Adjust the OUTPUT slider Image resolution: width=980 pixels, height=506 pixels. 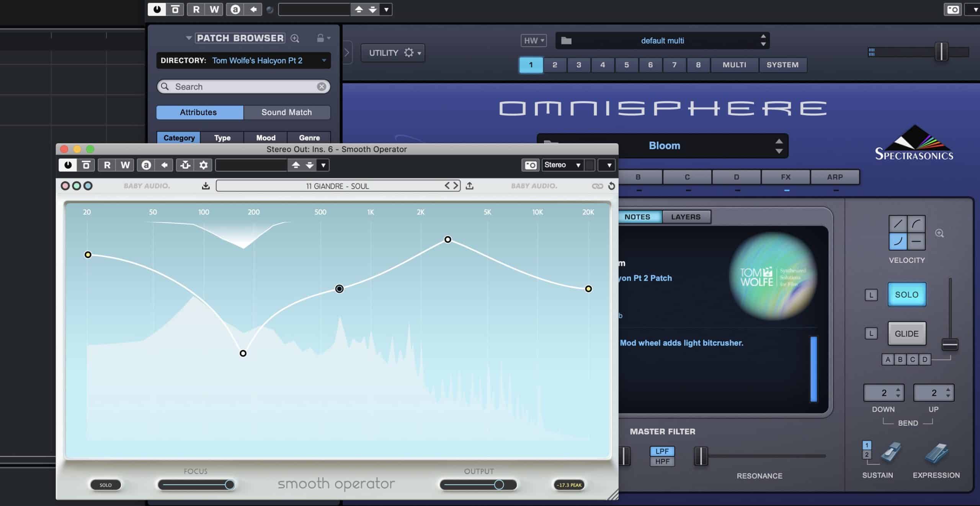[x=478, y=485]
